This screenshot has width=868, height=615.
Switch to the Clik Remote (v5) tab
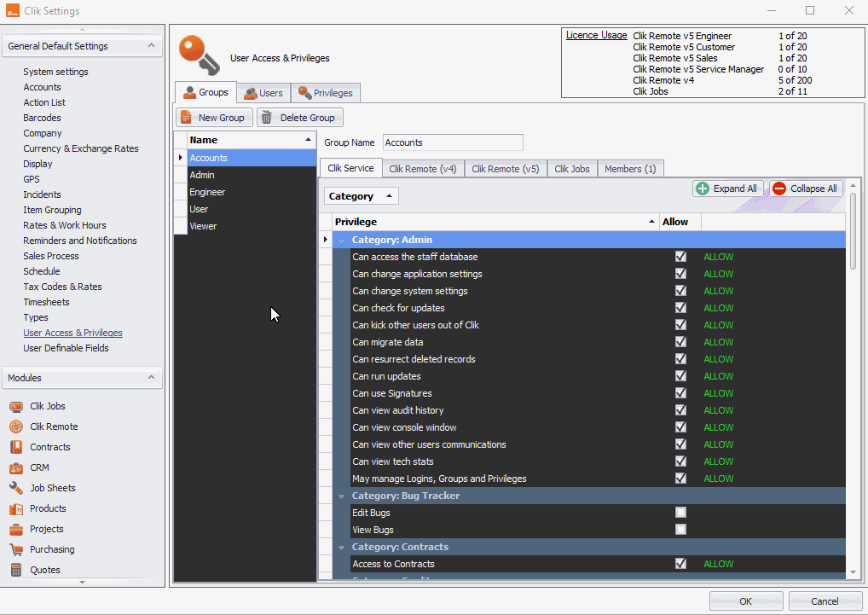tap(506, 169)
